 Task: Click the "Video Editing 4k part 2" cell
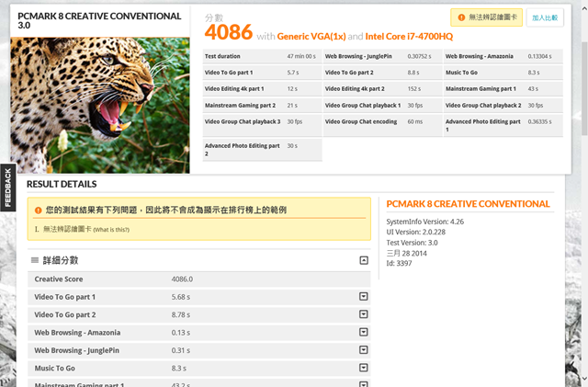point(355,89)
